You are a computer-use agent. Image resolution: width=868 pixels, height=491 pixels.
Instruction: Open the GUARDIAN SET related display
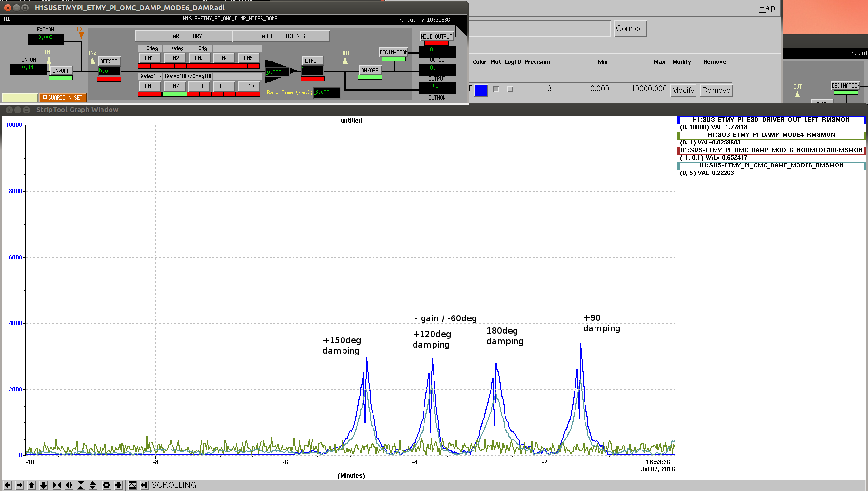[63, 98]
